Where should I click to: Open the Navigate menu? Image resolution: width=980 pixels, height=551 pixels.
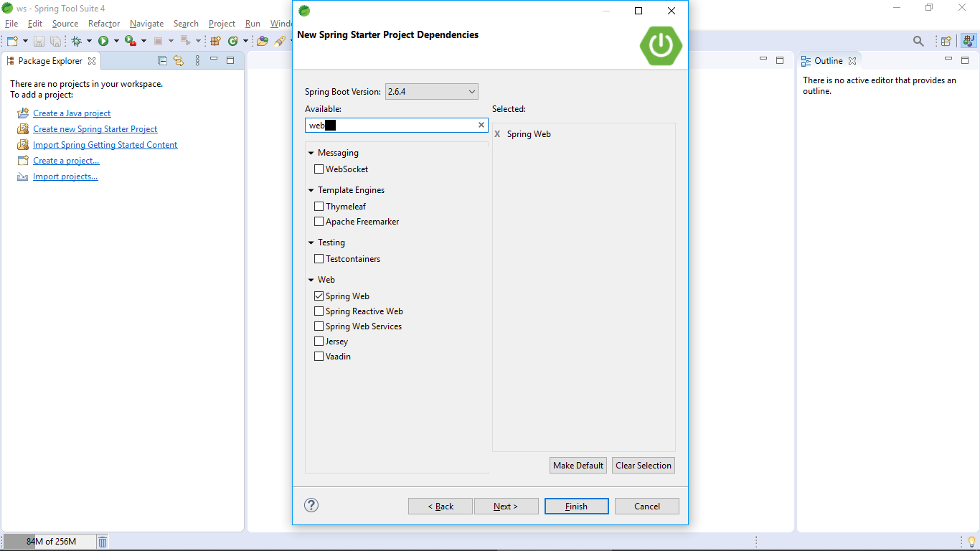coord(146,23)
